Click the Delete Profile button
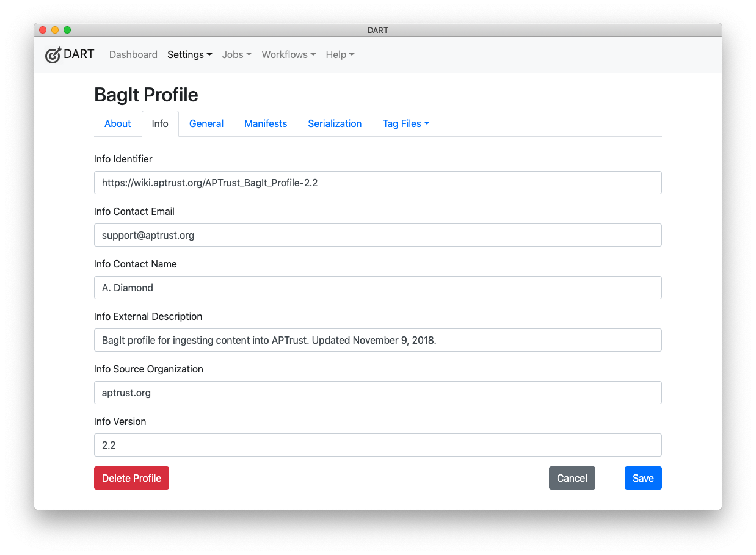Image resolution: width=756 pixels, height=555 pixels. click(131, 478)
